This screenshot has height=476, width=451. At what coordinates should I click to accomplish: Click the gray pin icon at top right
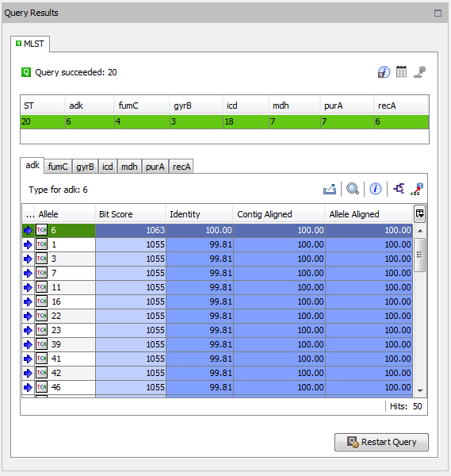pos(420,72)
